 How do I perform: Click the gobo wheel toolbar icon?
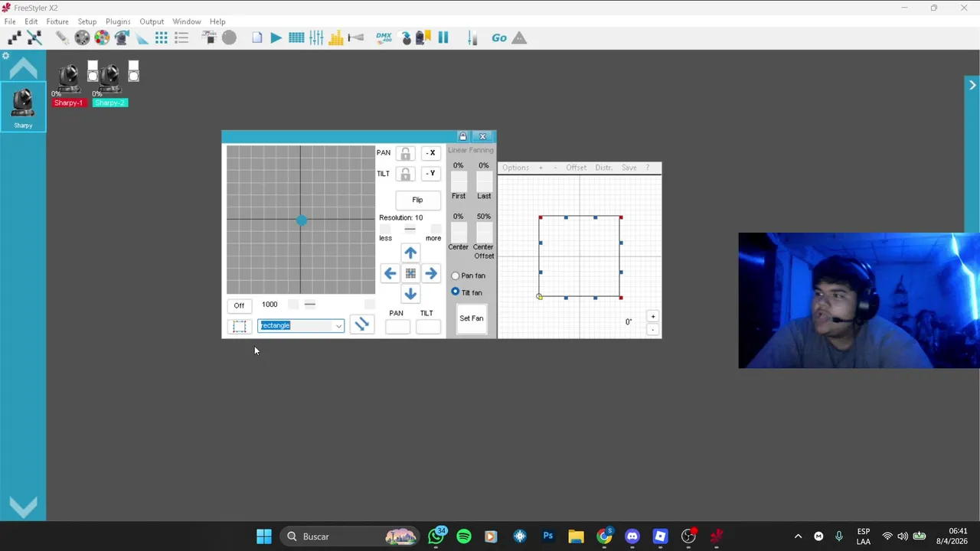(x=82, y=37)
